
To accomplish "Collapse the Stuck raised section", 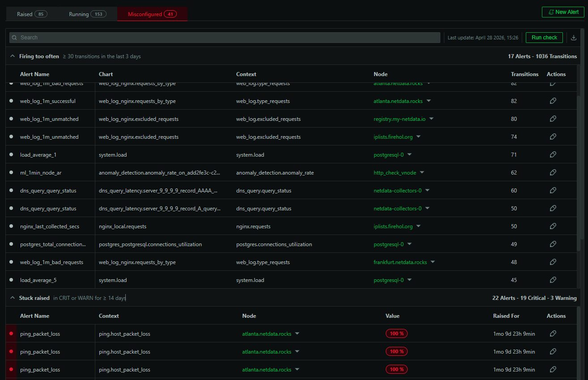I will (x=12, y=298).
